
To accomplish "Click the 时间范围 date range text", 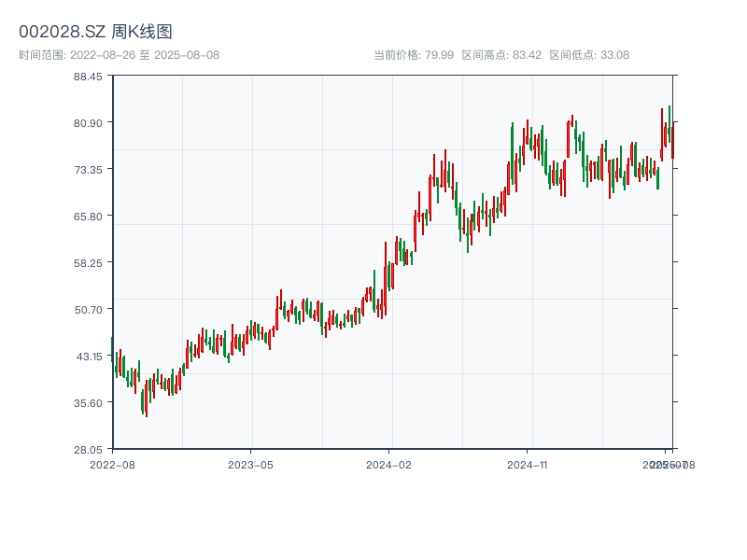I will [x=119, y=55].
